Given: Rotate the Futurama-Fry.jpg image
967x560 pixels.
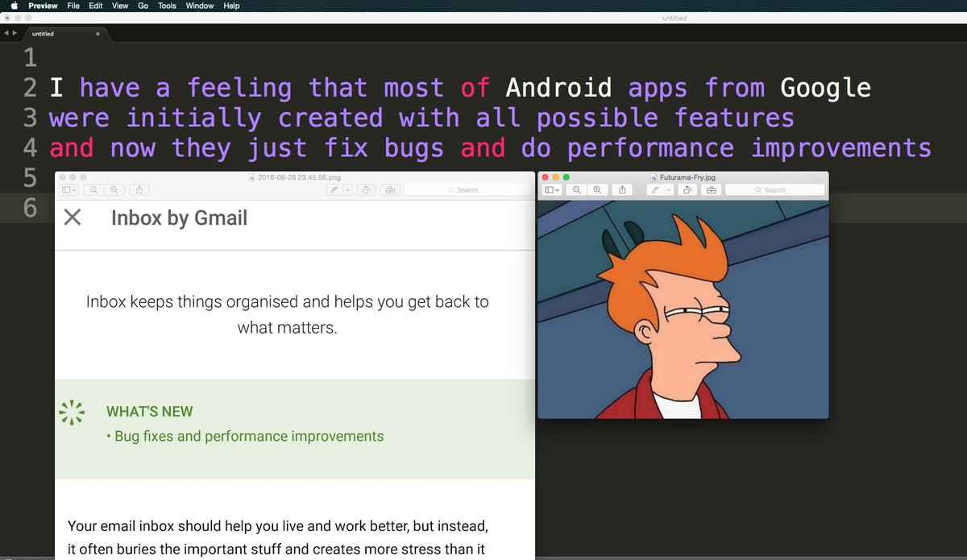Looking at the screenshot, I should (x=687, y=190).
